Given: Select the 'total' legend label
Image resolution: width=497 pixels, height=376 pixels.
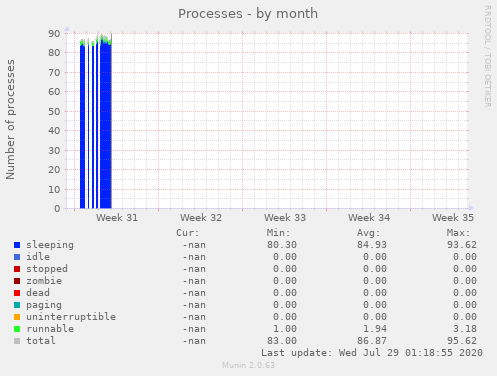Looking at the screenshot, I should 41,341.
